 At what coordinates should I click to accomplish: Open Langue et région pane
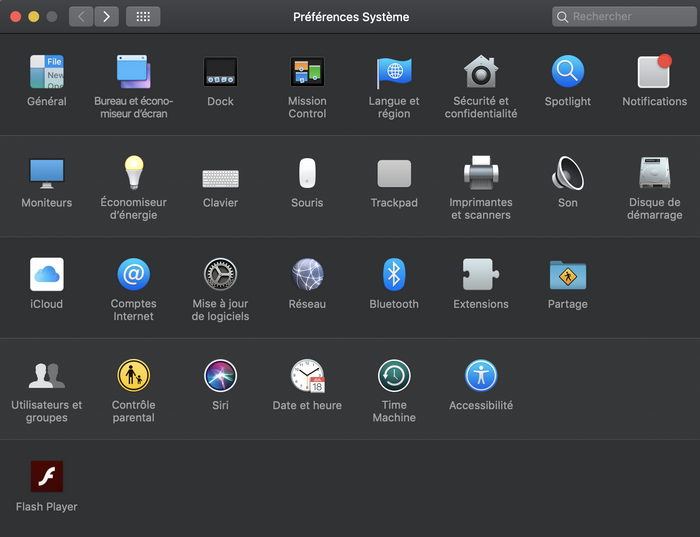394,72
